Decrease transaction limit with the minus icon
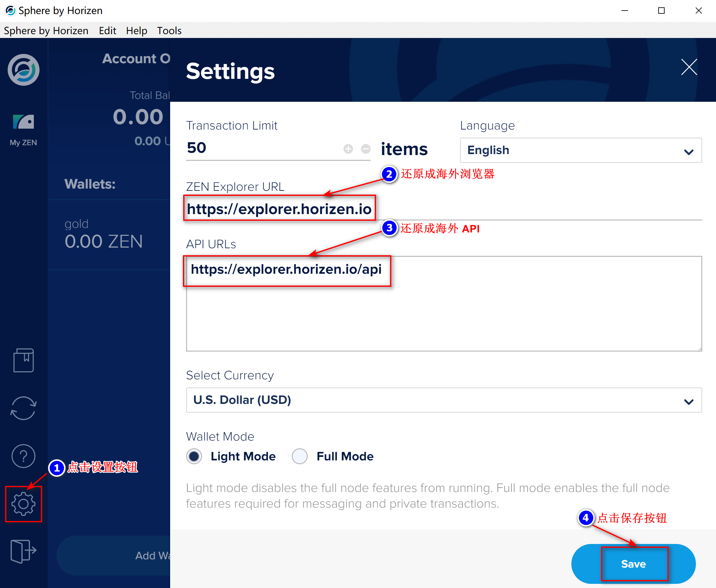 [366, 149]
